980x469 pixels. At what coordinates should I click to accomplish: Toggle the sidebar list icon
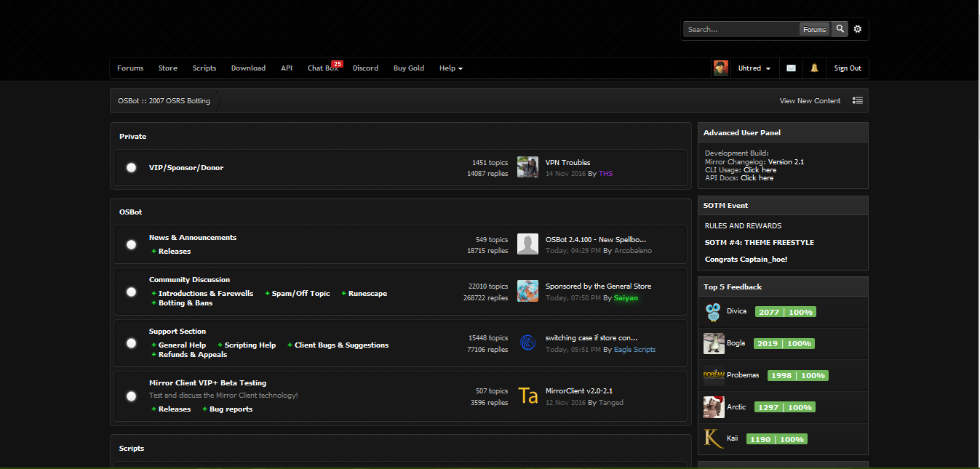click(x=858, y=101)
